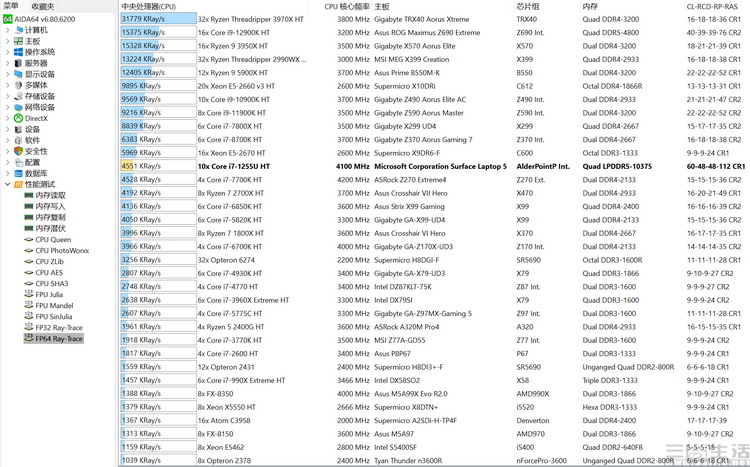Select the FPU SinJulia benchmark
This screenshot has width=750, height=467.
pyautogui.click(x=54, y=316)
